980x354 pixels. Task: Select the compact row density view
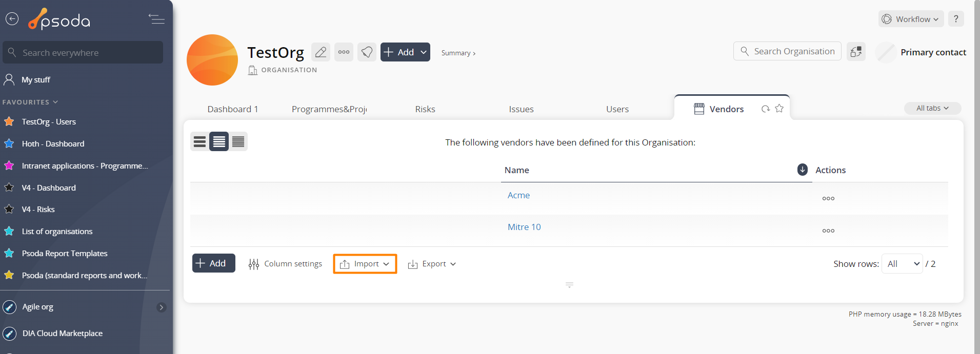[238, 141]
